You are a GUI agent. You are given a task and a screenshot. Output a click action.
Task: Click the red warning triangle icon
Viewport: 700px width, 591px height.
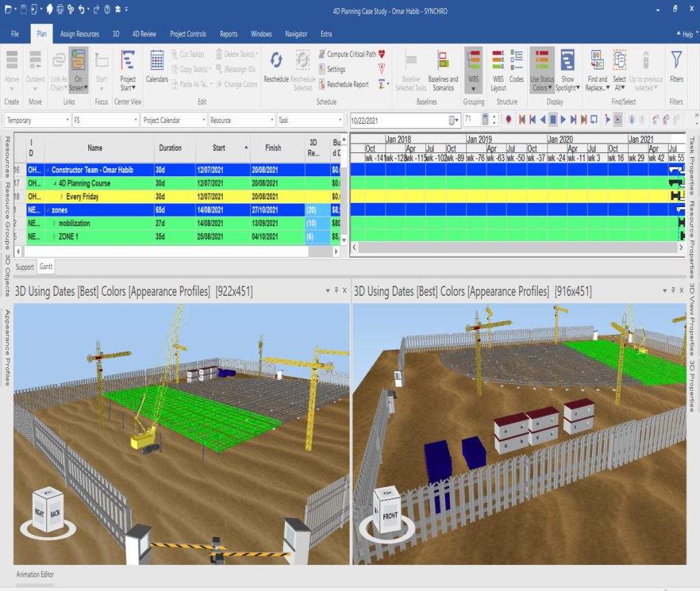(x=381, y=69)
